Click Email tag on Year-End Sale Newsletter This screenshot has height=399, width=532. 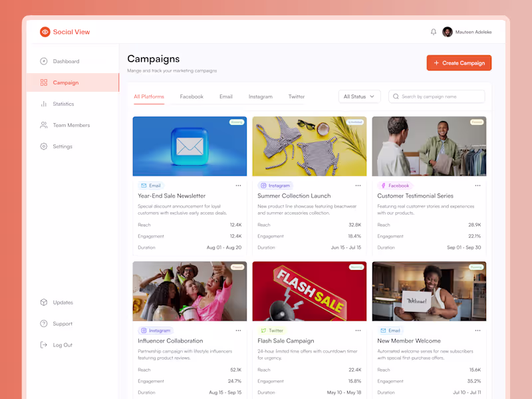pyautogui.click(x=151, y=186)
